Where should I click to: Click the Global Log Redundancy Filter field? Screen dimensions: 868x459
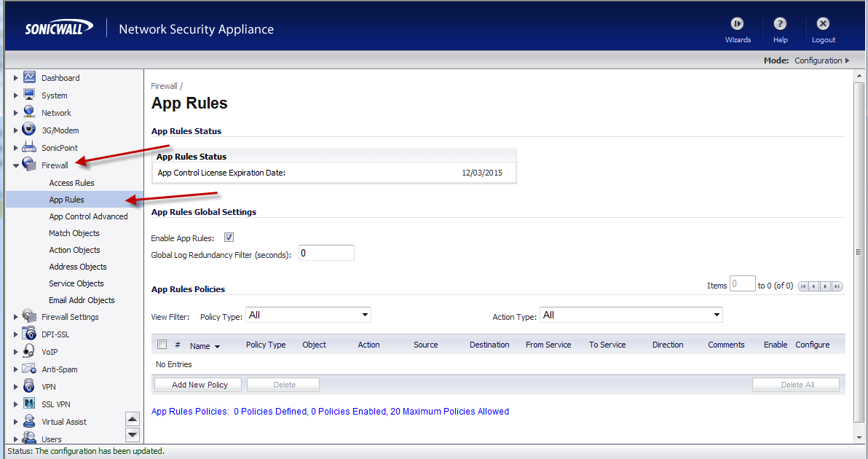point(326,253)
